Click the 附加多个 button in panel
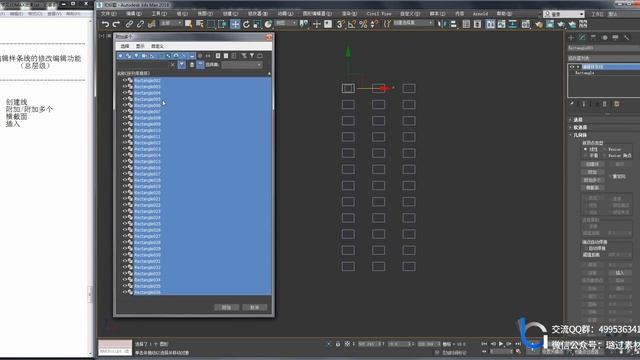This screenshot has height=360, width=640. [x=592, y=180]
